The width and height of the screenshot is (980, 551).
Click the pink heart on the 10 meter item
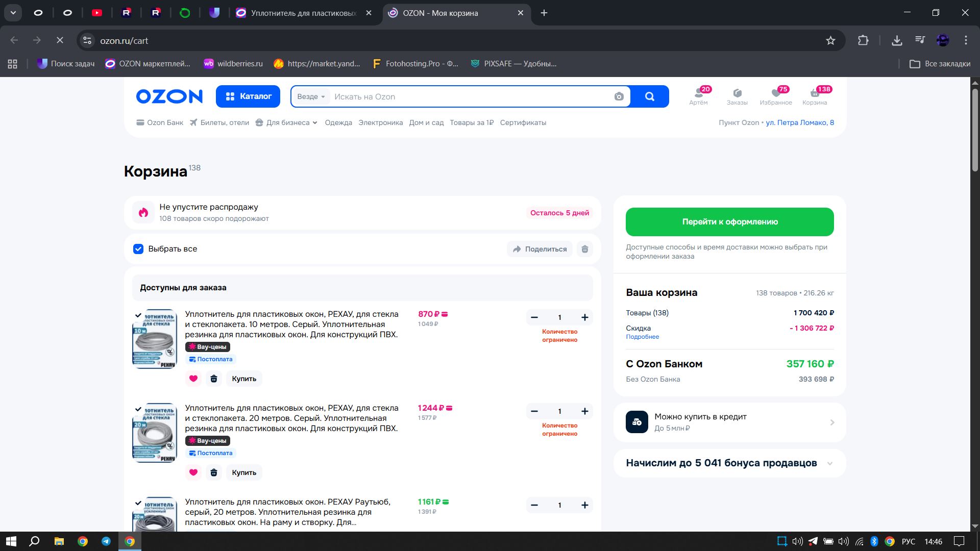pos(193,379)
